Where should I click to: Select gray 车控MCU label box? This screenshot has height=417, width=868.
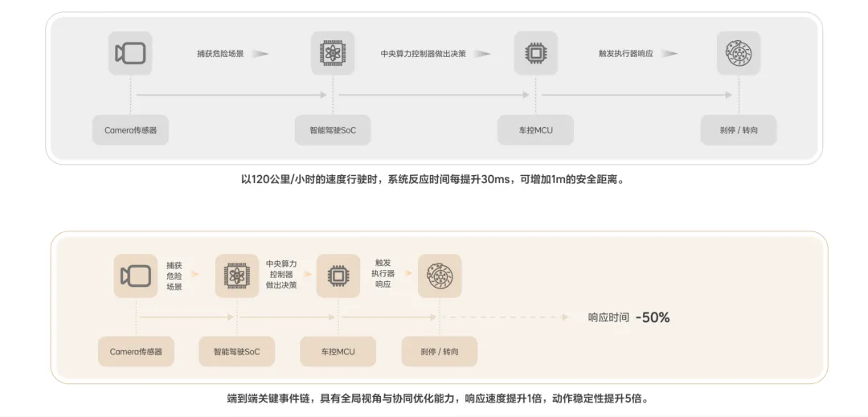coord(536,130)
